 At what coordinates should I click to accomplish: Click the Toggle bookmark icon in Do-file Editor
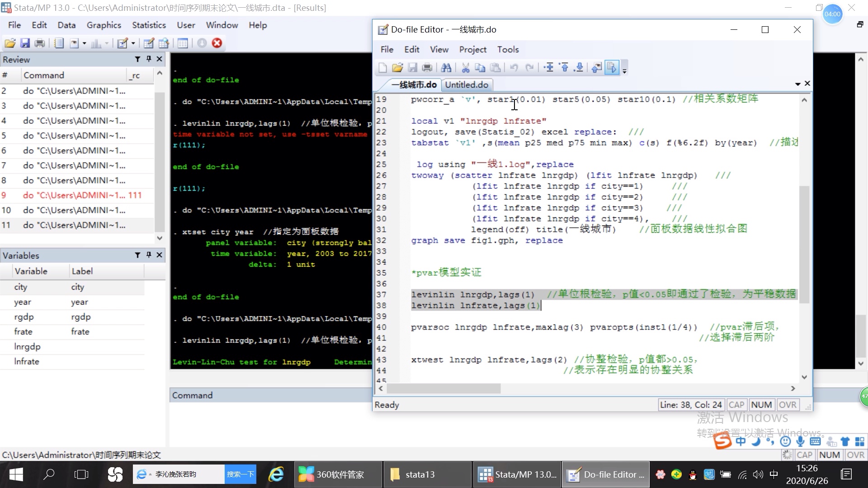coord(549,68)
